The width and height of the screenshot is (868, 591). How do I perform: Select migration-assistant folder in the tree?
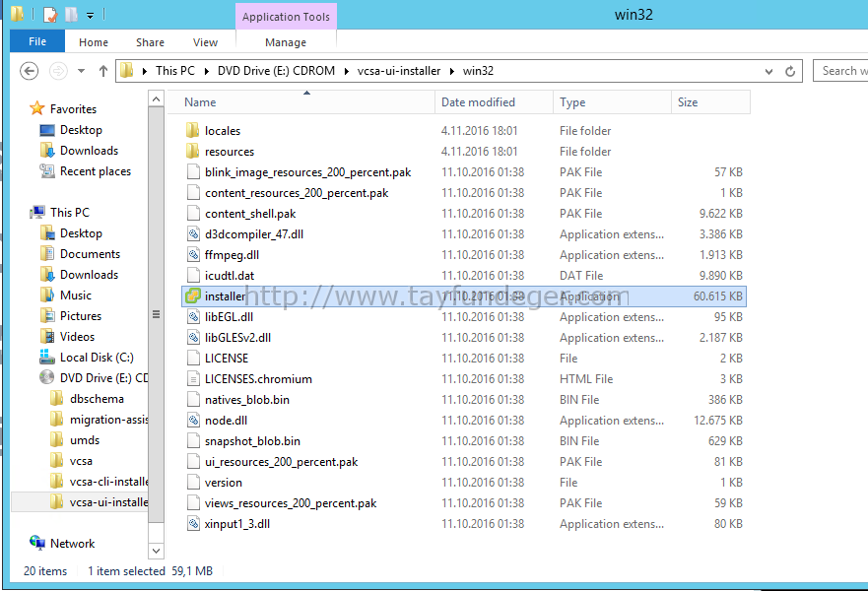tap(108, 420)
